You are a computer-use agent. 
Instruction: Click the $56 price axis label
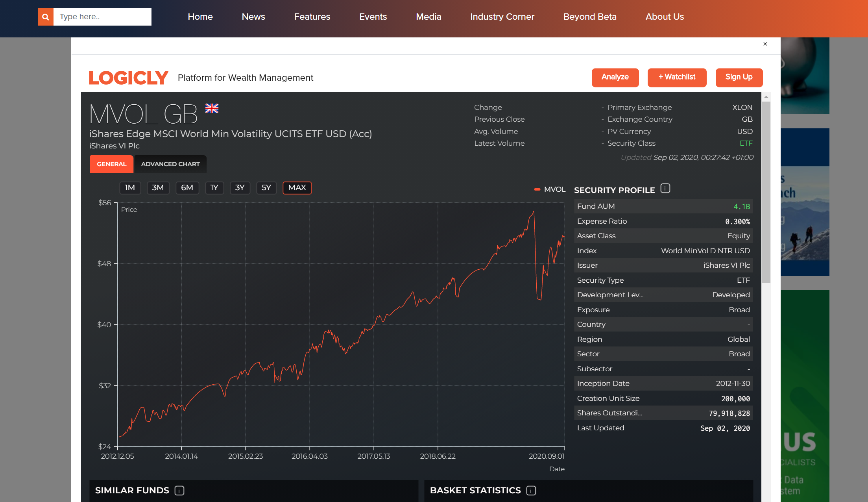[x=105, y=203]
